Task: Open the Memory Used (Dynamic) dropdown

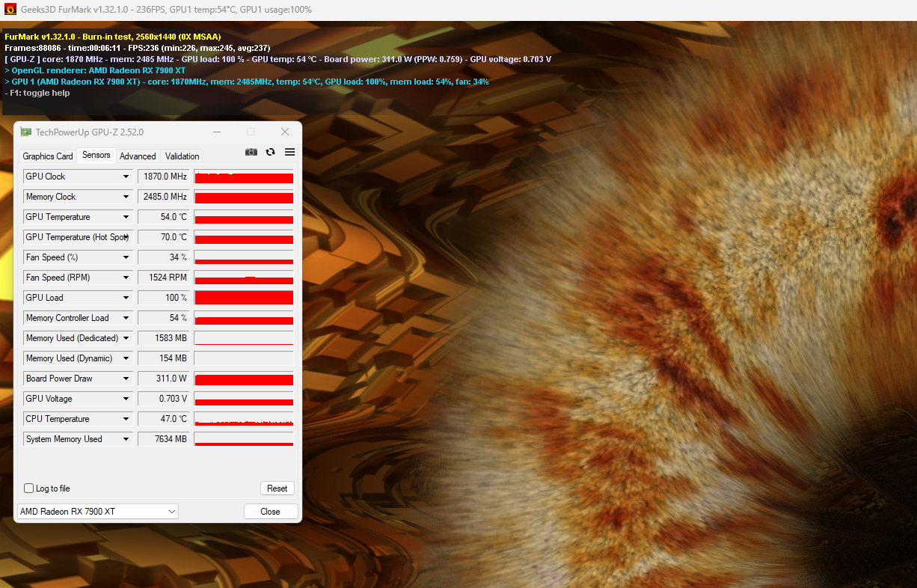Action: click(x=126, y=358)
